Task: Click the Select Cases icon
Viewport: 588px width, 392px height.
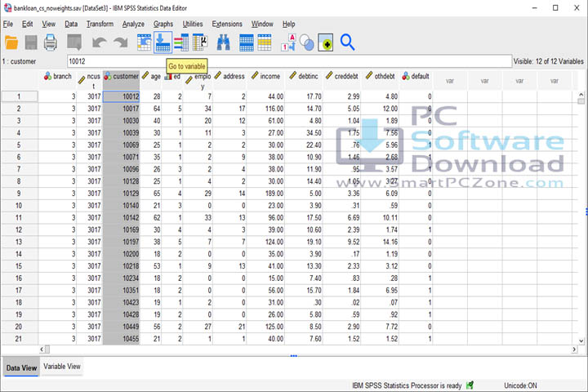Action: tap(265, 42)
